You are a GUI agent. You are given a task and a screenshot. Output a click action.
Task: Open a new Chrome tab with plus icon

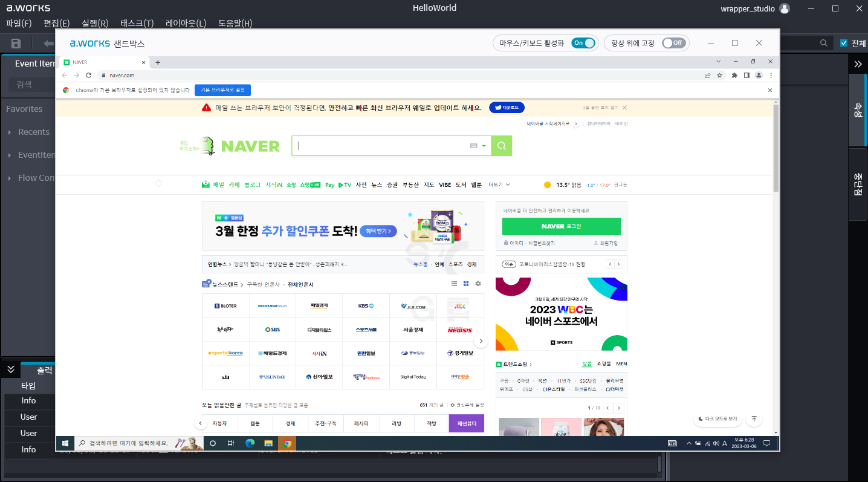pyautogui.click(x=158, y=62)
